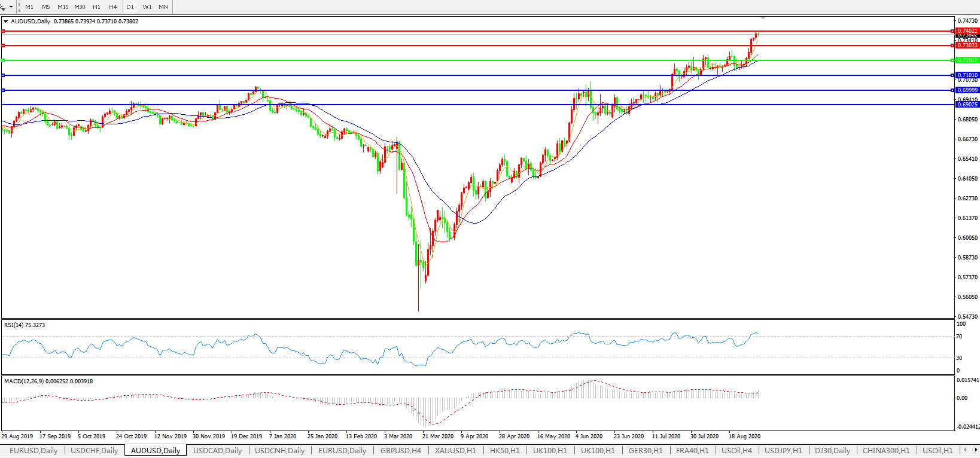Image resolution: width=980 pixels, height=458 pixels.
Task: Switch chart to M1 timeframe
Action: 29,7
